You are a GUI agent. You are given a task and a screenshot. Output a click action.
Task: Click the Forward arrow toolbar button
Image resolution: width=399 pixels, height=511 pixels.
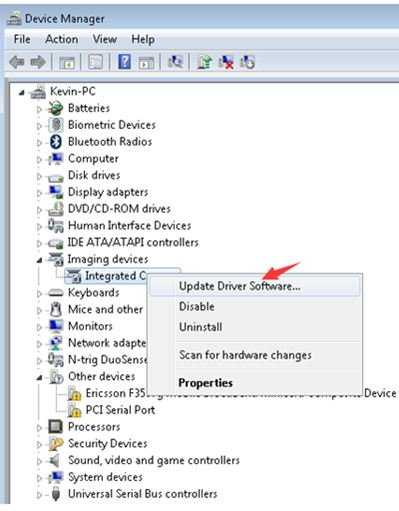38,62
